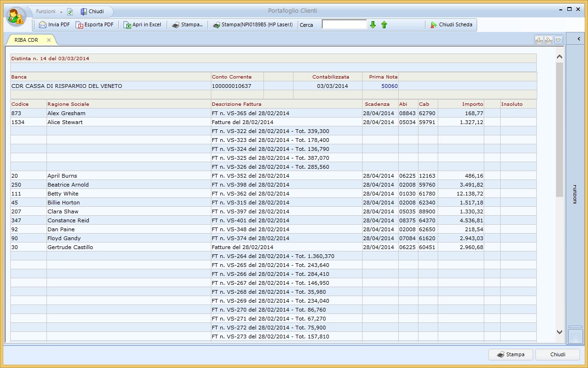Select the RIBA CDR tab
The image size is (588, 368).
pyautogui.click(x=26, y=40)
